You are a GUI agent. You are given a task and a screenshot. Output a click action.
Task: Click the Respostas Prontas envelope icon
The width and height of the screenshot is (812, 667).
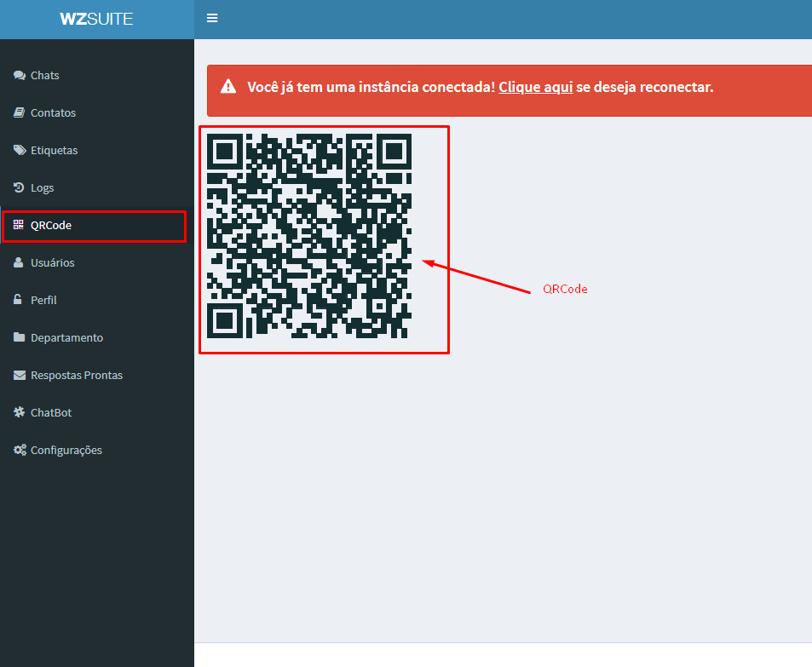point(19,375)
